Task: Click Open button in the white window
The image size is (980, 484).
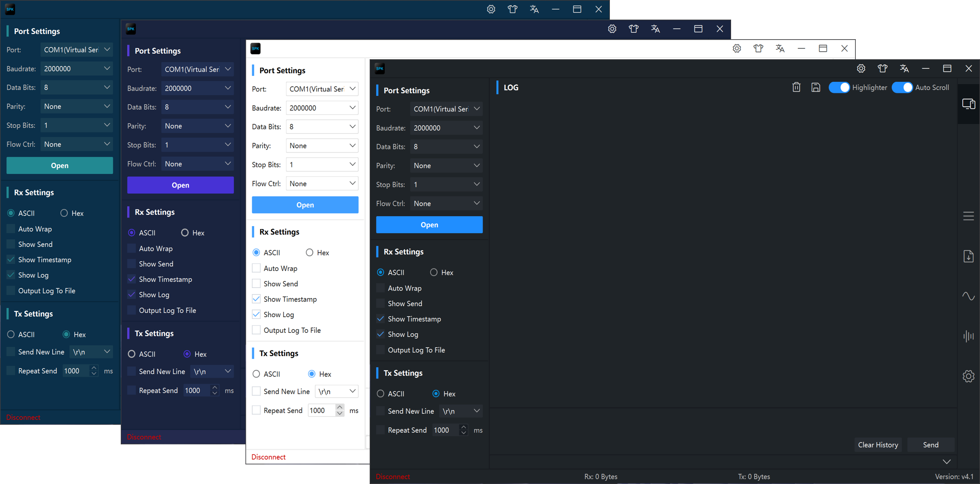Action: tap(305, 205)
